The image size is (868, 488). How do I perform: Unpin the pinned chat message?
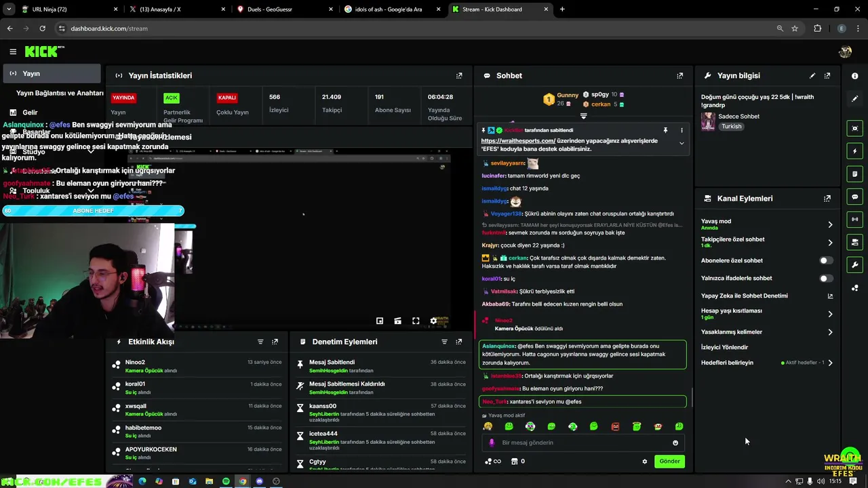click(665, 130)
